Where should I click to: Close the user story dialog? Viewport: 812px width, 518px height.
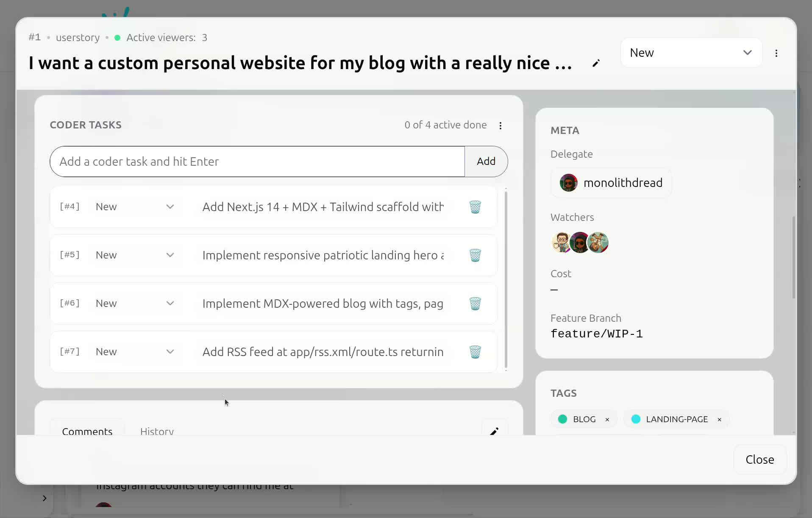pyautogui.click(x=759, y=460)
